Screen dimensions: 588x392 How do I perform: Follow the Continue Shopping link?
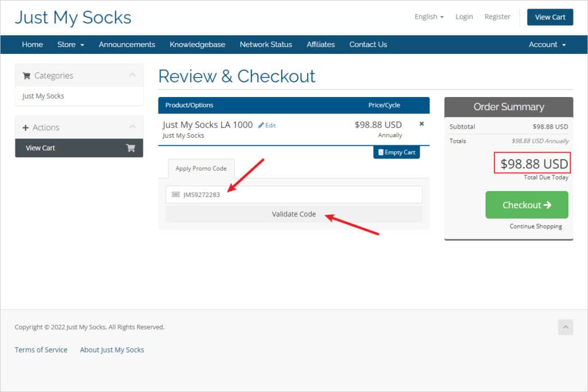(536, 226)
